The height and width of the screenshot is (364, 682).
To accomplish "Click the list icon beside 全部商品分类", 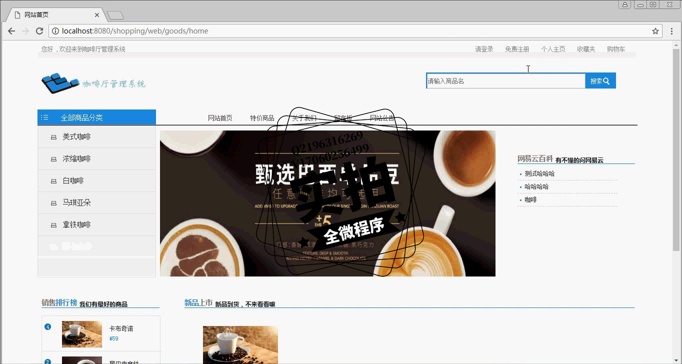I will click(44, 117).
